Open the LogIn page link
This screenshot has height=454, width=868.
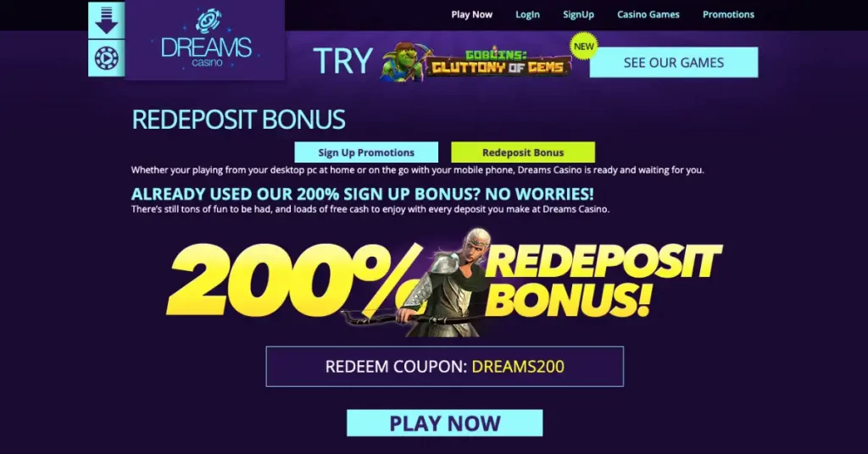coord(527,14)
